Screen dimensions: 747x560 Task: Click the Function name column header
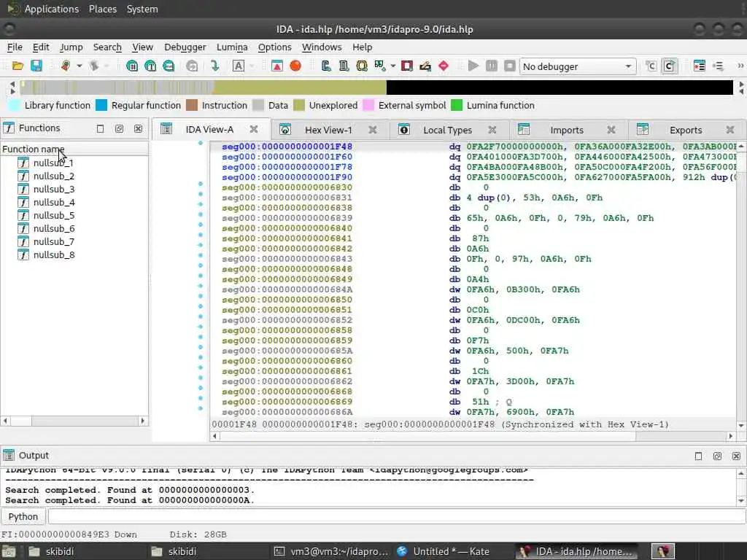pos(74,149)
